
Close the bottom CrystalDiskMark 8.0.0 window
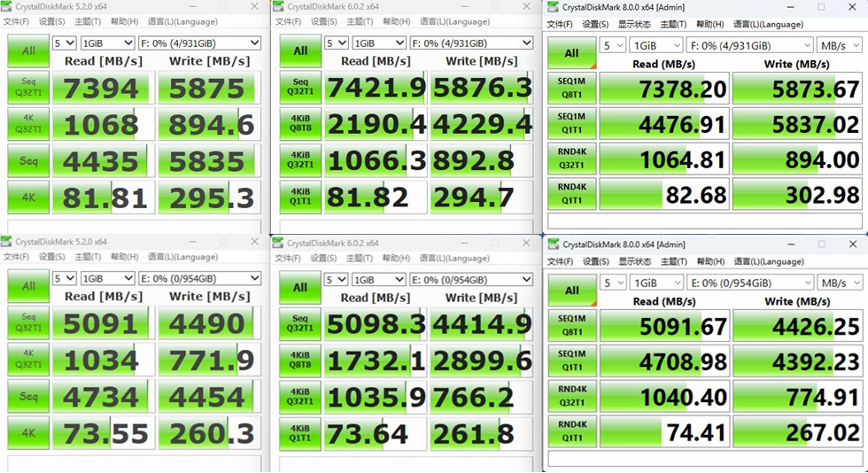click(853, 244)
